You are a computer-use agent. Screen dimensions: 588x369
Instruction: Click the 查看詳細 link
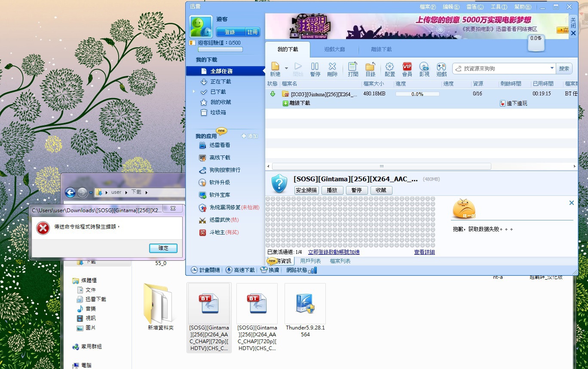pyautogui.click(x=424, y=252)
